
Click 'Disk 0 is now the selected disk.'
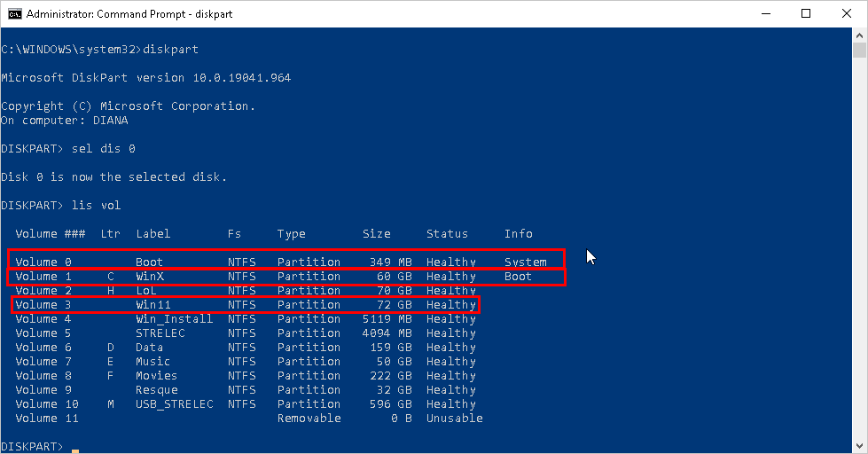(x=114, y=177)
